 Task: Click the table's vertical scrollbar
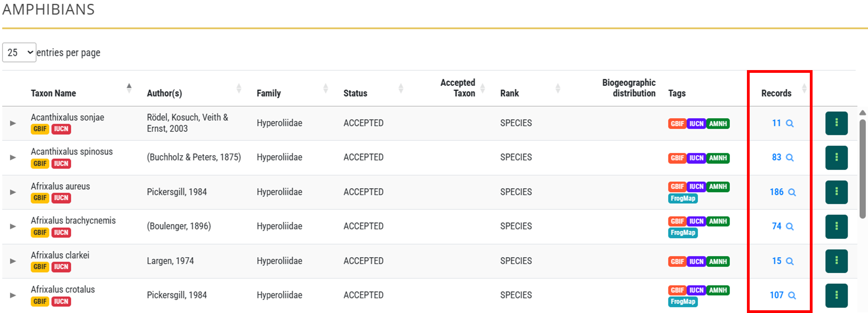tap(862, 169)
